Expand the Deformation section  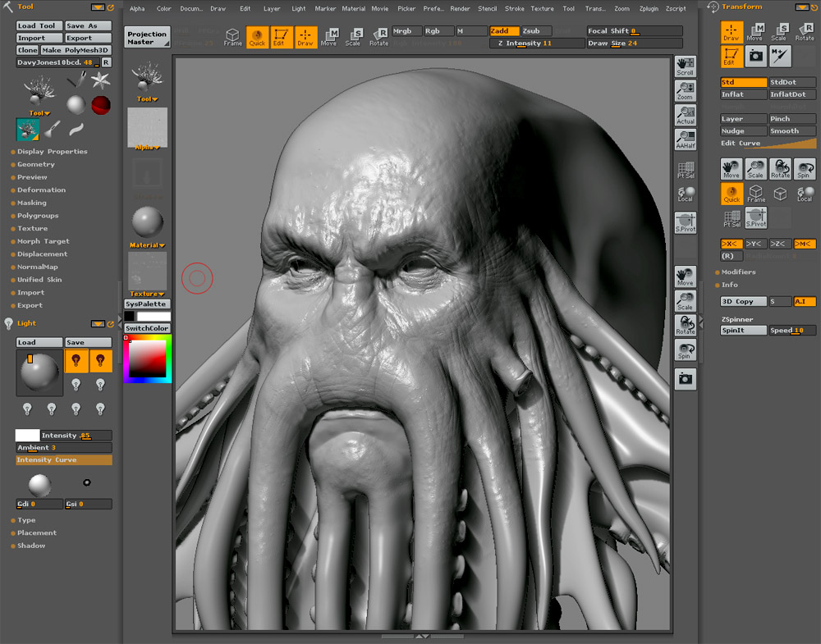(41, 190)
